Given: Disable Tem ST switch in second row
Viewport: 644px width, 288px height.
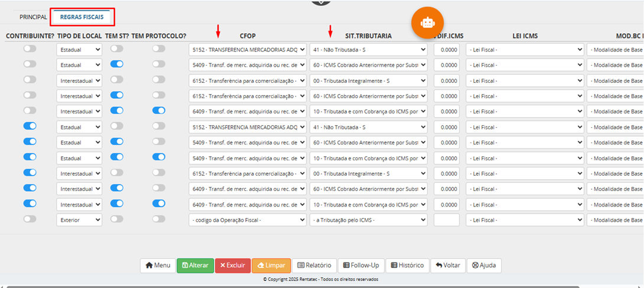Looking at the screenshot, I should (x=117, y=64).
